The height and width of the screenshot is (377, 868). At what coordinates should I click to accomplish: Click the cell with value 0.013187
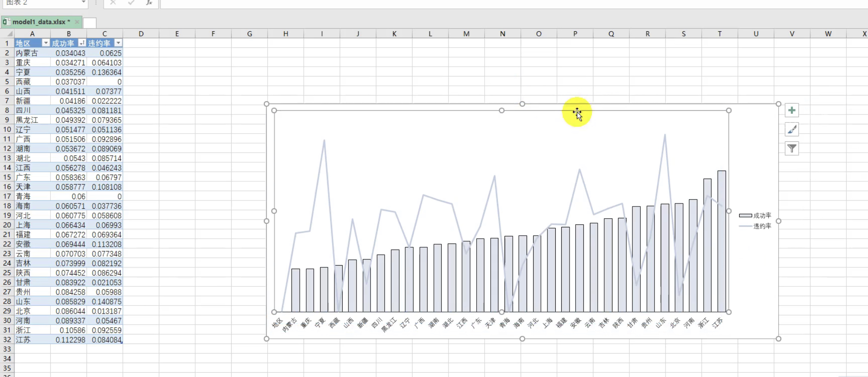point(105,311)
